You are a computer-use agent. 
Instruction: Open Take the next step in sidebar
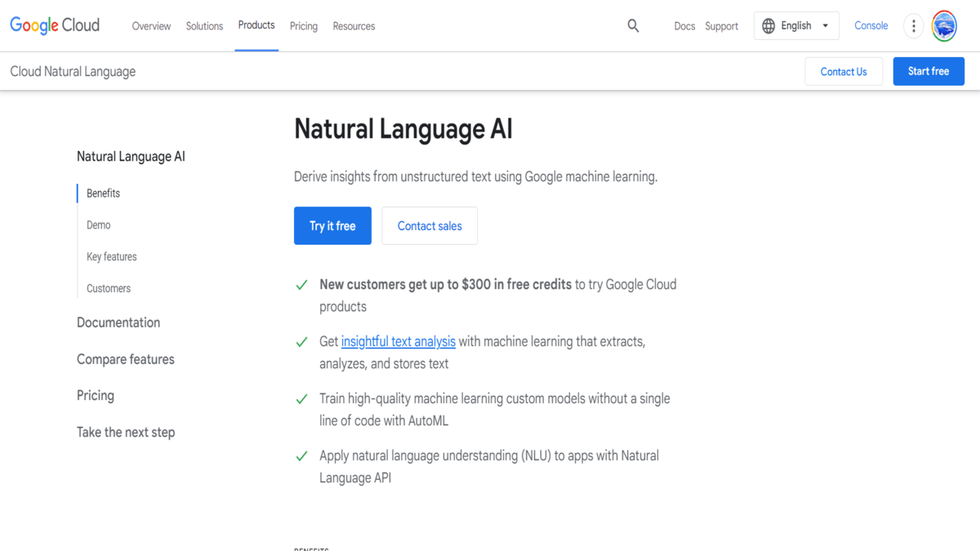(126, 433)
